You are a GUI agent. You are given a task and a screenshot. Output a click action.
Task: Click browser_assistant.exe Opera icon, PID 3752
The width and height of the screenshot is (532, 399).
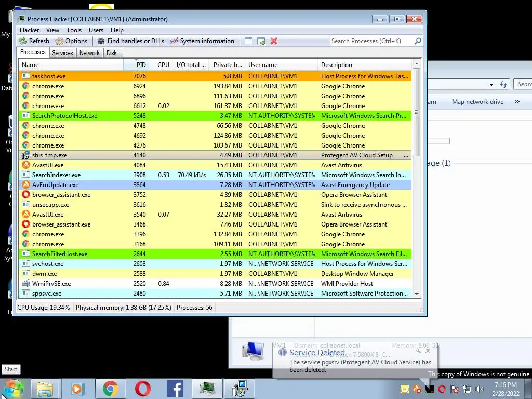point(26,195)
